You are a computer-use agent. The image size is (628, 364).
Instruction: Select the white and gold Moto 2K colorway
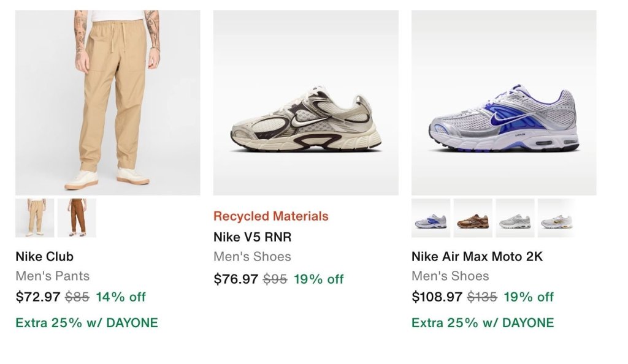557,218
